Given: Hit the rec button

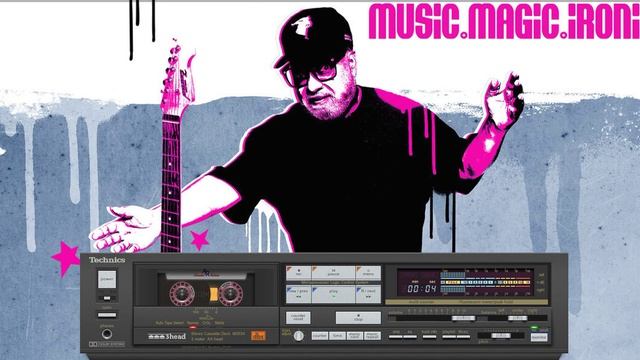Looking at the screenshot, I should point(298,273).
